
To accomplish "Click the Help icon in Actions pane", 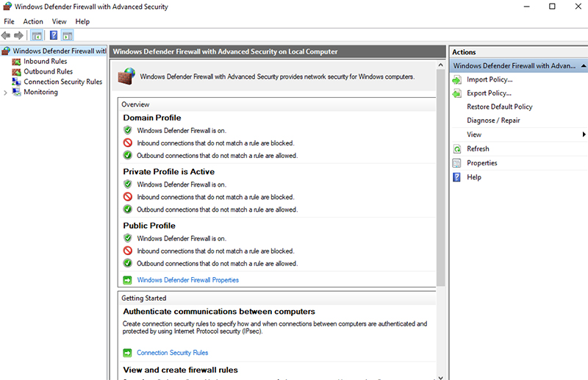I will pos(456,177).
